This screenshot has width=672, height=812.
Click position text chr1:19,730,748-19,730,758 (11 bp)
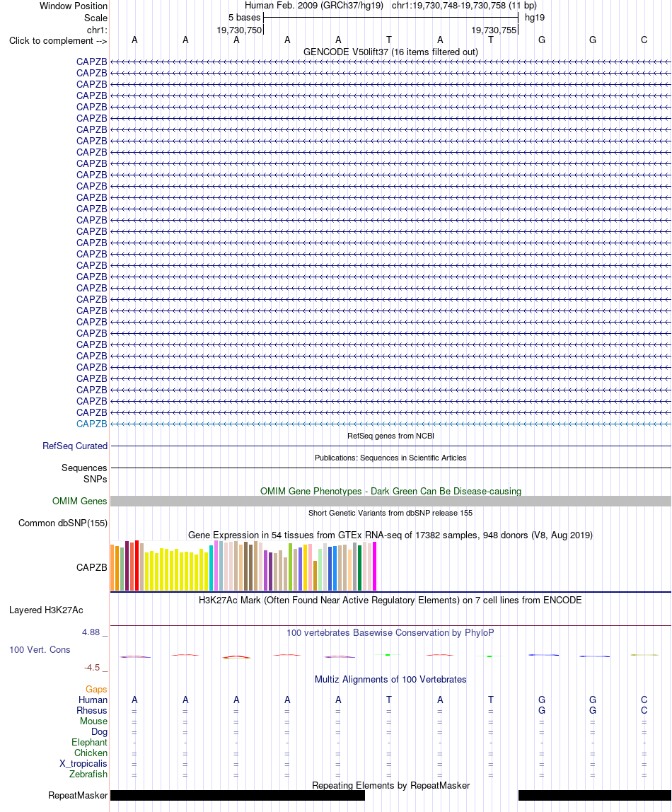click(x=464, y=6)
